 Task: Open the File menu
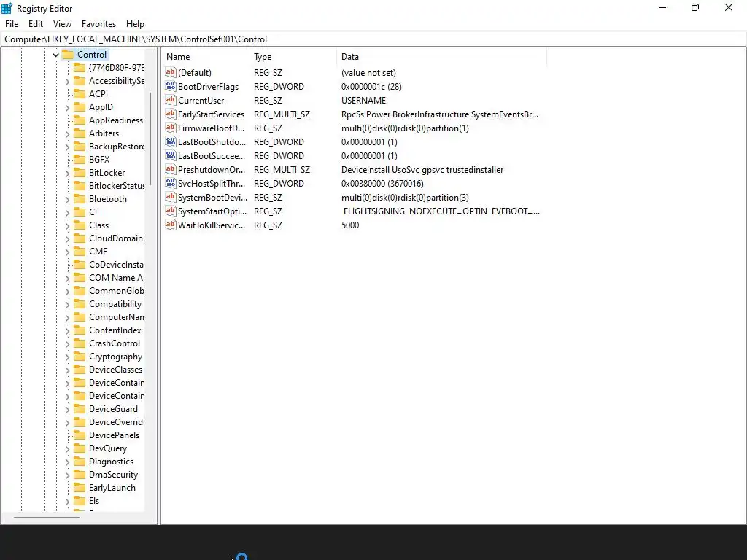pos(12,24)
